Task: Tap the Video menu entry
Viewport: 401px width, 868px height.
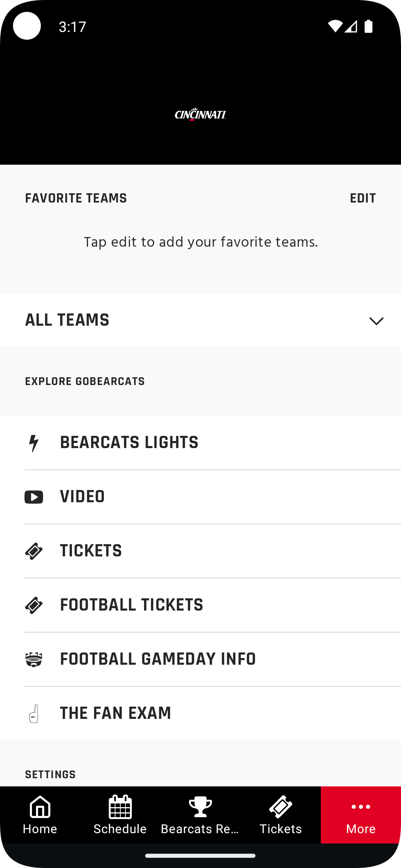Action: point(200,497)
